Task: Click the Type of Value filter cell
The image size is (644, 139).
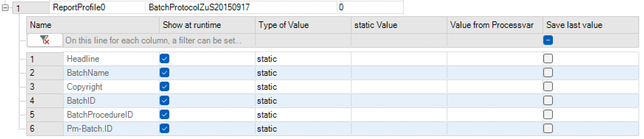Action: [x=303, y=40]
